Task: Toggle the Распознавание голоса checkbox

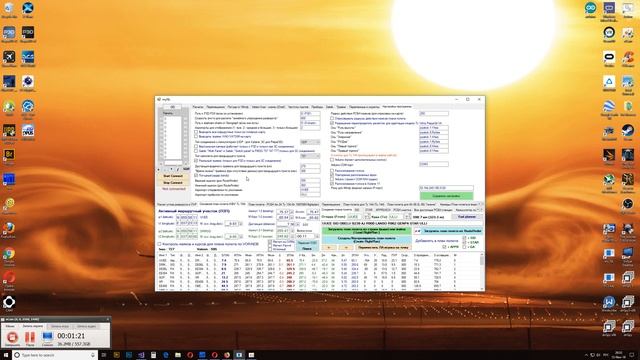Action: tap(332, 170)
